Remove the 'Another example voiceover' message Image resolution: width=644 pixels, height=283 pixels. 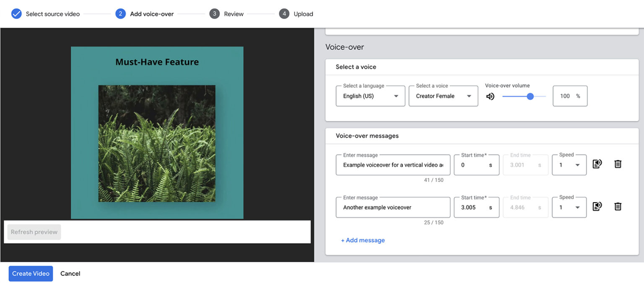point(618,206)
